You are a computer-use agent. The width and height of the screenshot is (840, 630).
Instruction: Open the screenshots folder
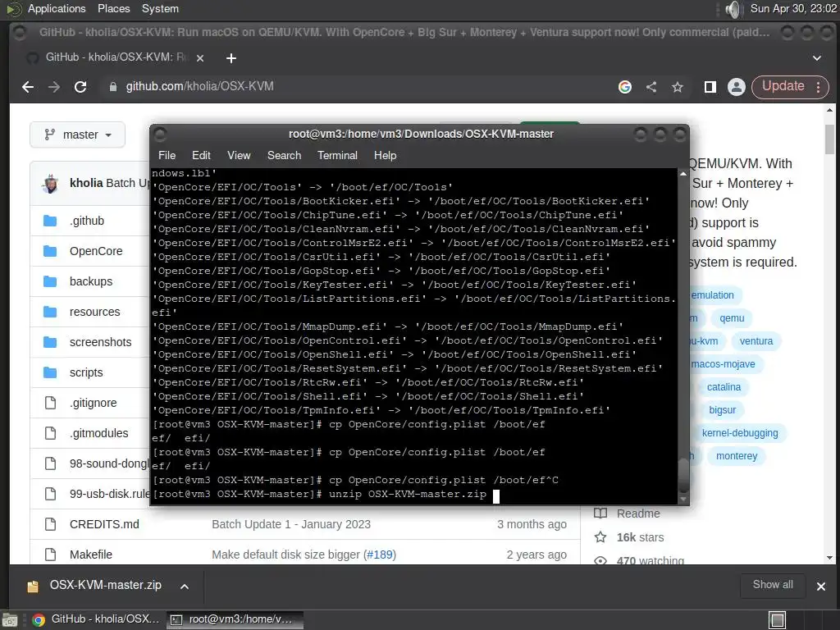coord(100,342)
